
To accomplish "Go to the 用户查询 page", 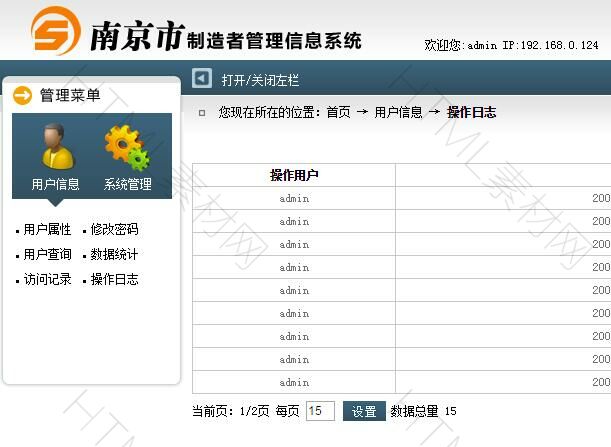I will 47,255.
